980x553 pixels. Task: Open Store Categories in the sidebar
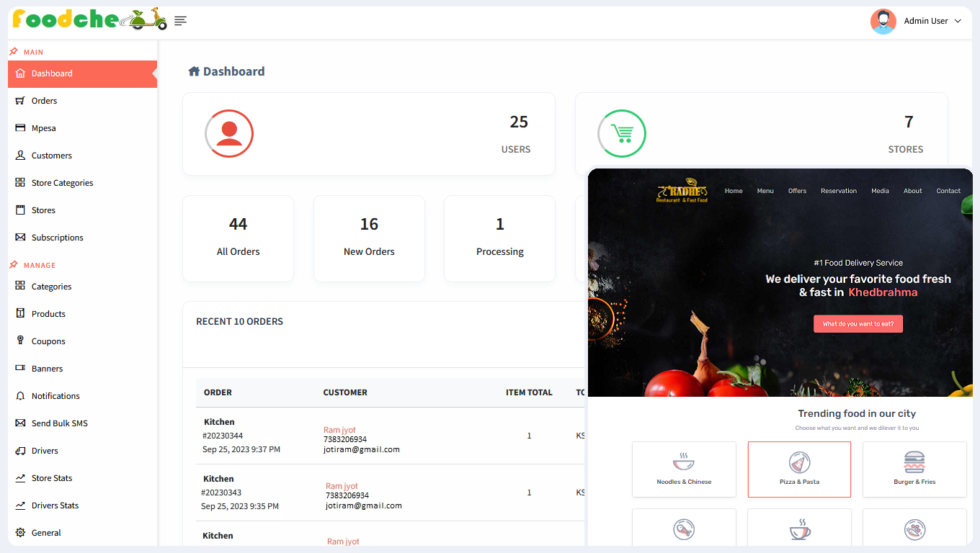[x=62, y=183]
